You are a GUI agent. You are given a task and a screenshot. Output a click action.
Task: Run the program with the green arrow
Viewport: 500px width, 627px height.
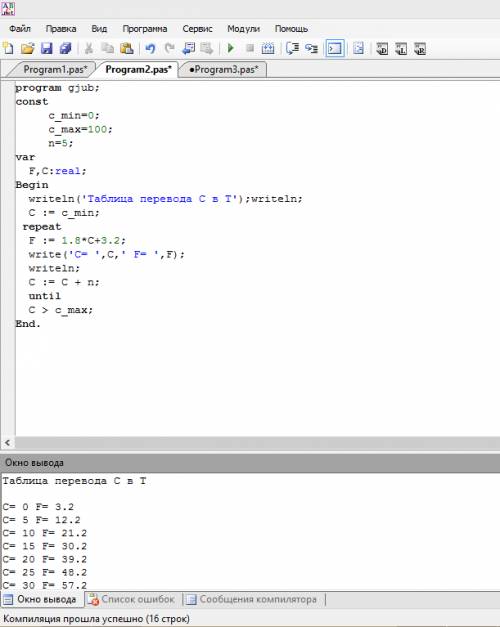230,48
